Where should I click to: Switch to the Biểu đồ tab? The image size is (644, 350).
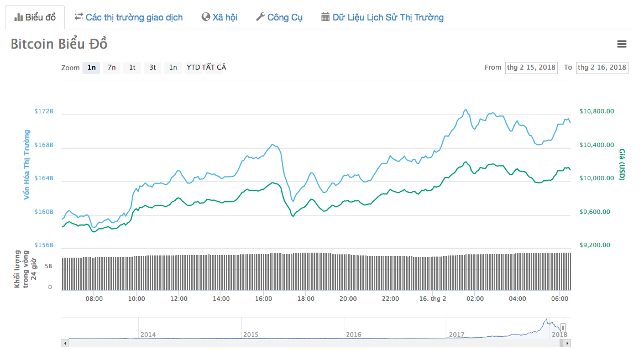tap(35, 17)
